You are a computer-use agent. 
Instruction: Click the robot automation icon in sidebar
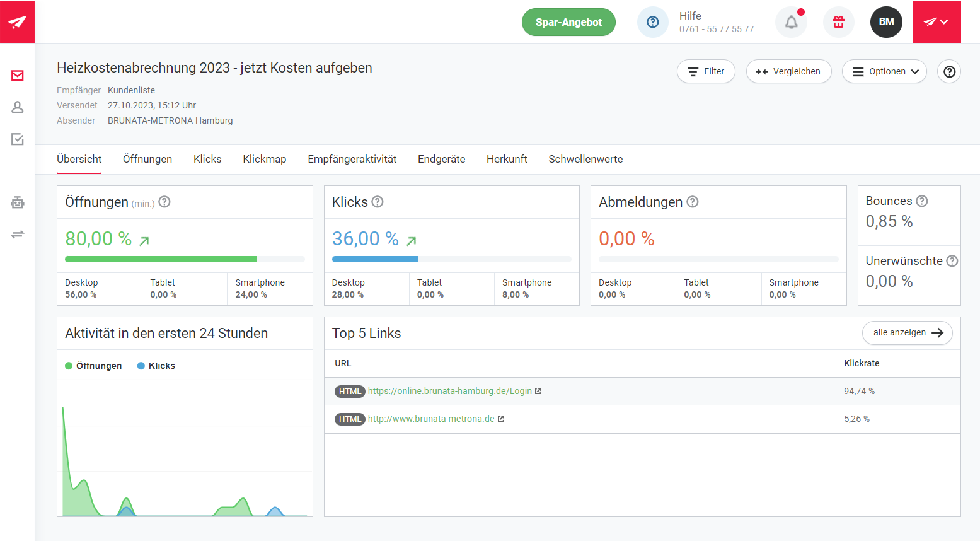pyautogui.click(x=18, y=202)
